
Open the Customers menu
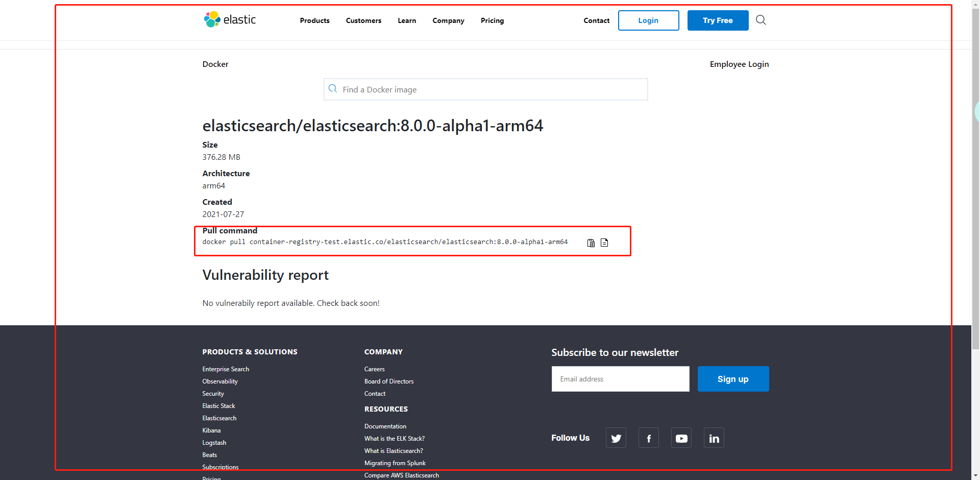363,20
